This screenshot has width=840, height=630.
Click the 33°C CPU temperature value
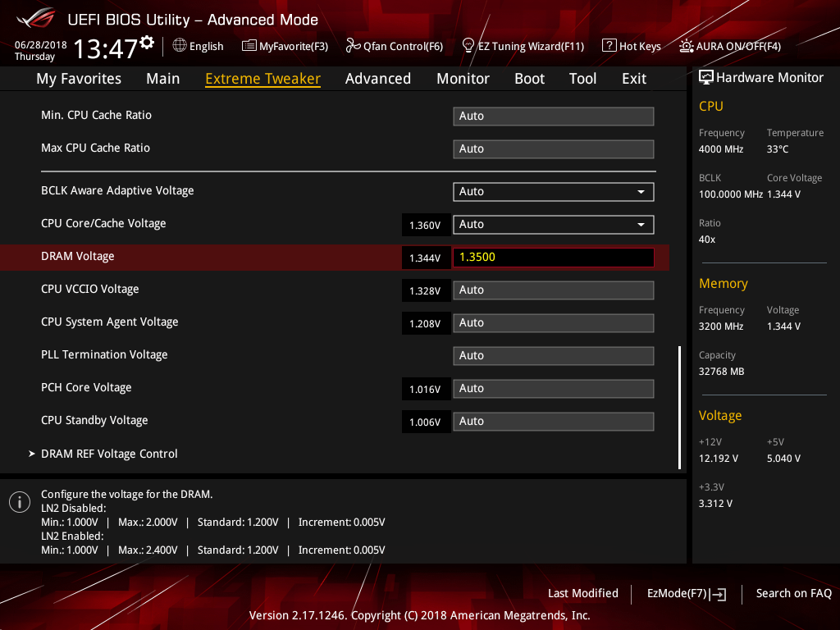coord(778,149)
